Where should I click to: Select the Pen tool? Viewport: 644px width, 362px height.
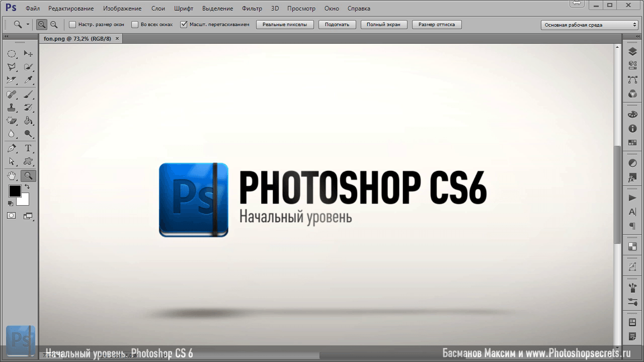pos(12,148)
